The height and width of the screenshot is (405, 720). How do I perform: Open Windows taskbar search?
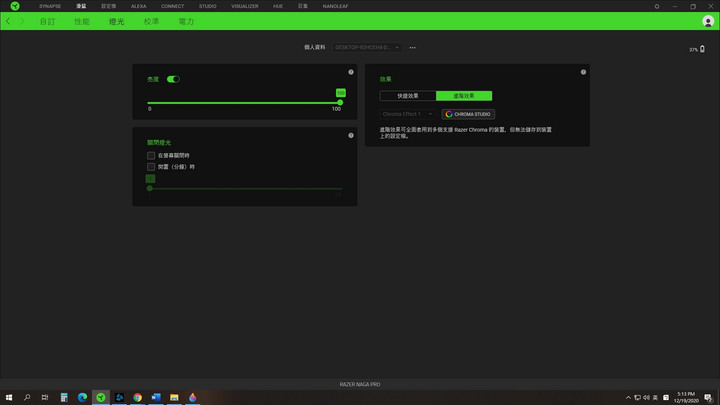click(x=27, y=397)
